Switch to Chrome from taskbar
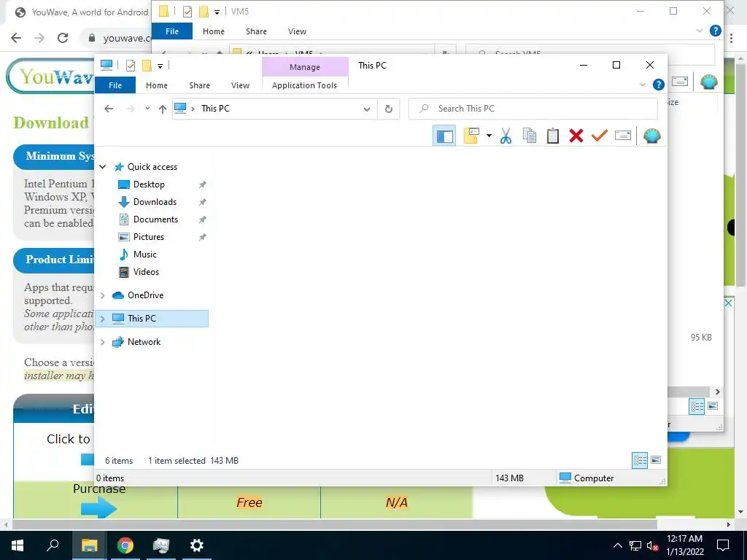This screenshot has height=560, width=747. [x=125, y=545]
